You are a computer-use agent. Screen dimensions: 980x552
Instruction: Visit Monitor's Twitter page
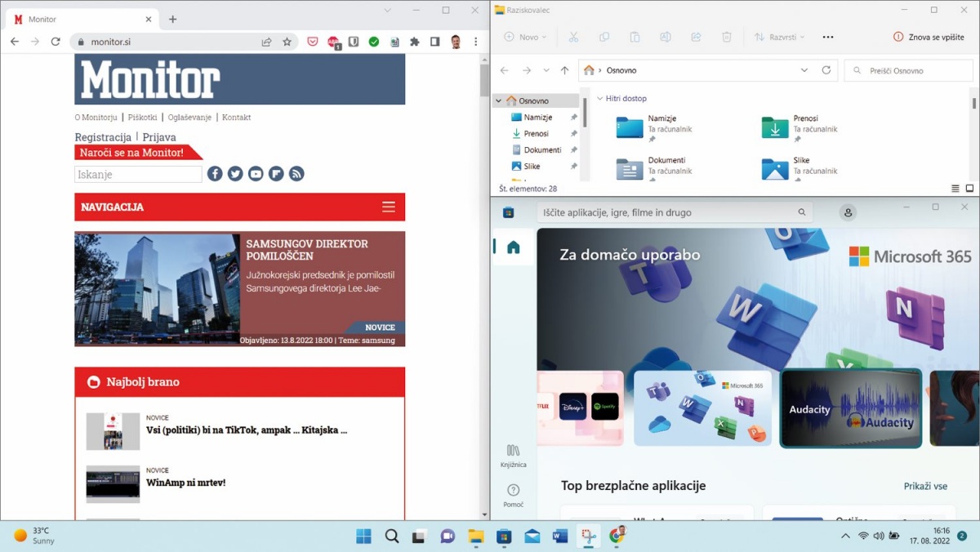click(235, 174)
